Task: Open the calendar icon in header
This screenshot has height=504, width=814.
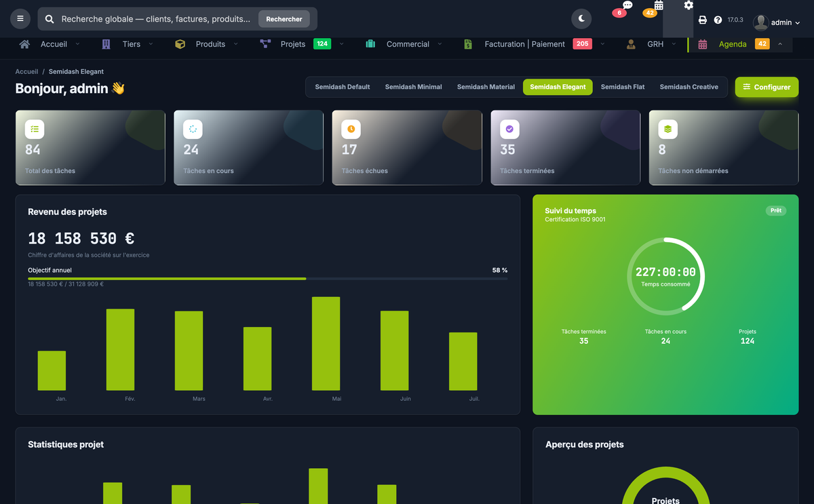Action: click(x=659, y=5)
